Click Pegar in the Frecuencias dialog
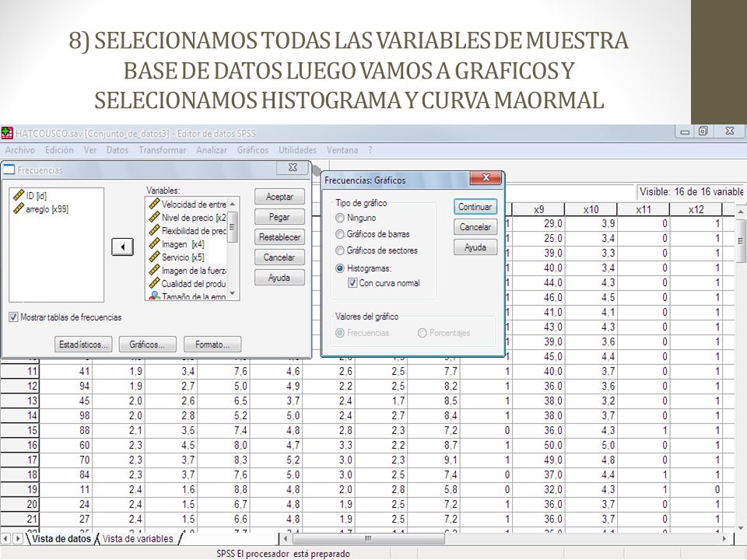747x560 pixels. click(279, 217)
